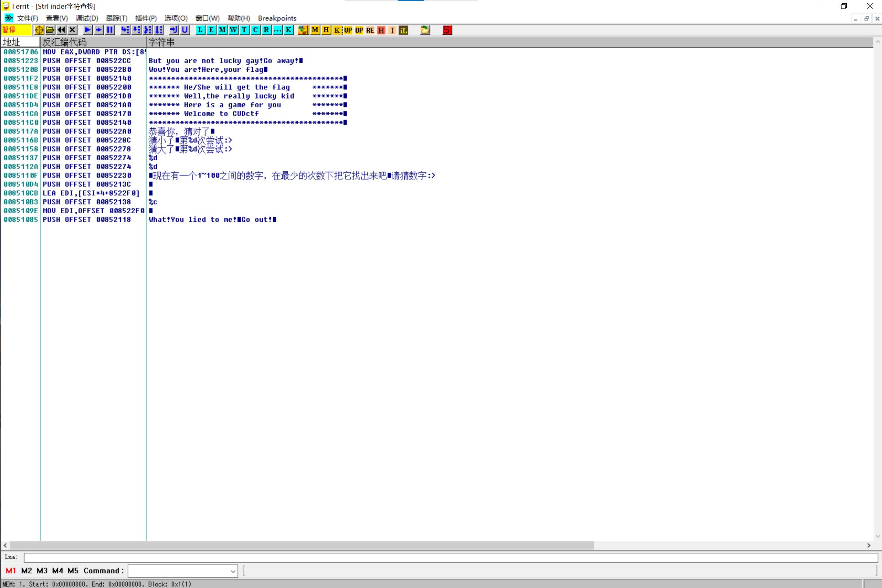Screen dimensions: 882x588
Task: Click the Lua input field
Action: [x=450, y=557]
